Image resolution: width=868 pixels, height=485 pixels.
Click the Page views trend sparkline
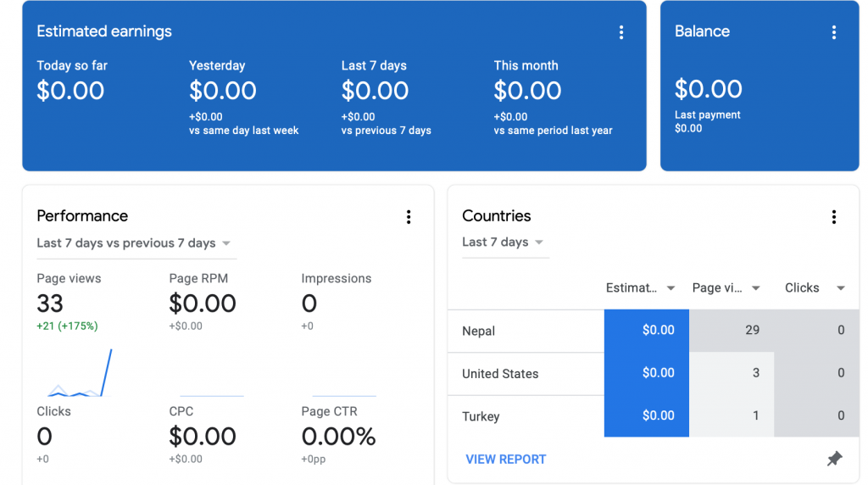(x=80, y=372)
